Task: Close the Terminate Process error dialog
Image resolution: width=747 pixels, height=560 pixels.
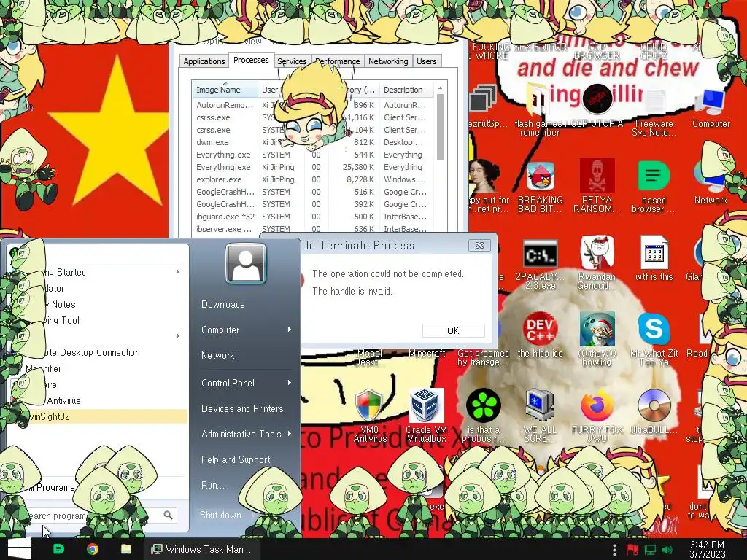Action: [x=479, y=245]
